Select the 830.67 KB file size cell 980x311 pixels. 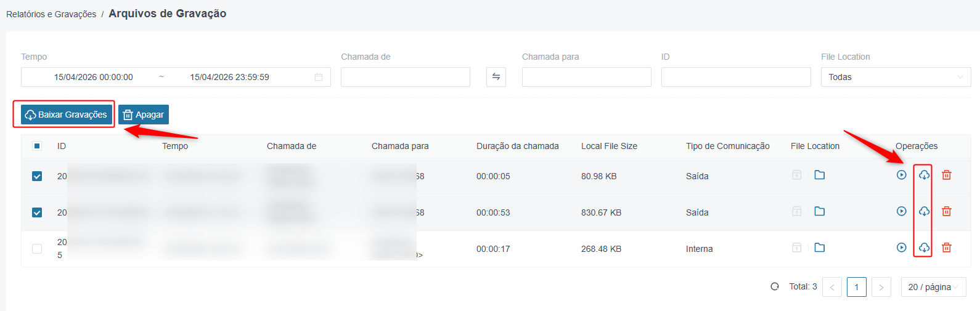click(602, 212)
